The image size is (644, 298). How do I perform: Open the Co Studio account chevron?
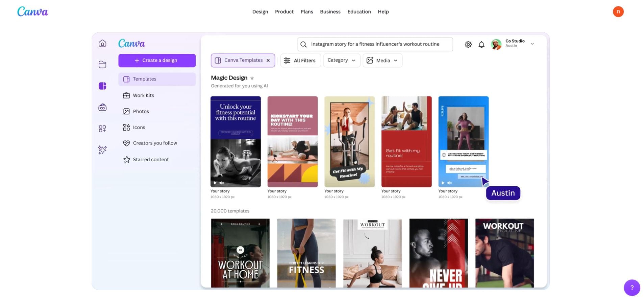[532, 44]
